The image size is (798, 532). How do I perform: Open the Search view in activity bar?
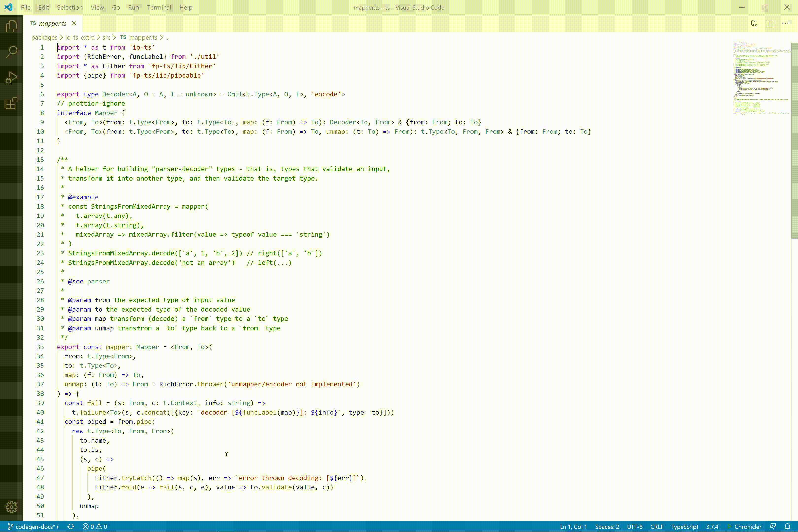coord(12,52)
